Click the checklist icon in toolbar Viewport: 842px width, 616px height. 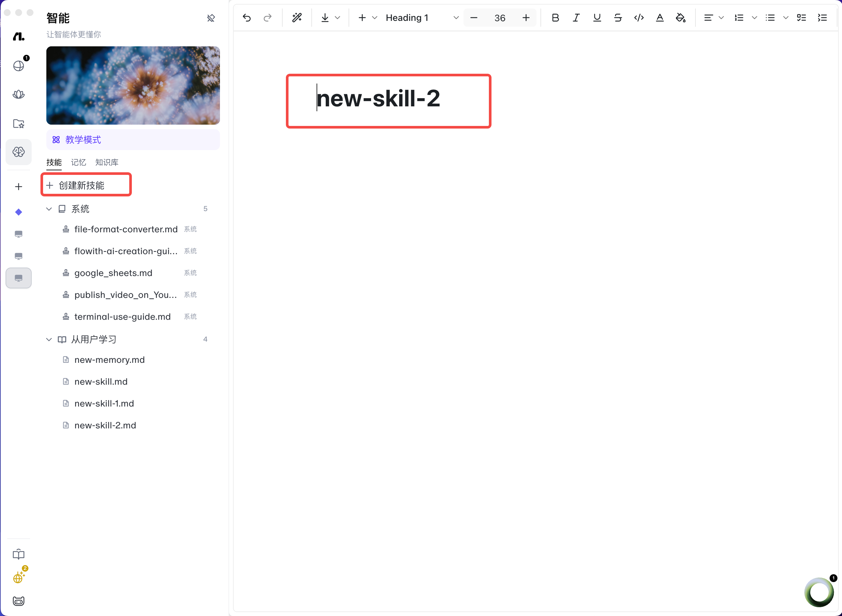point(801,18)
